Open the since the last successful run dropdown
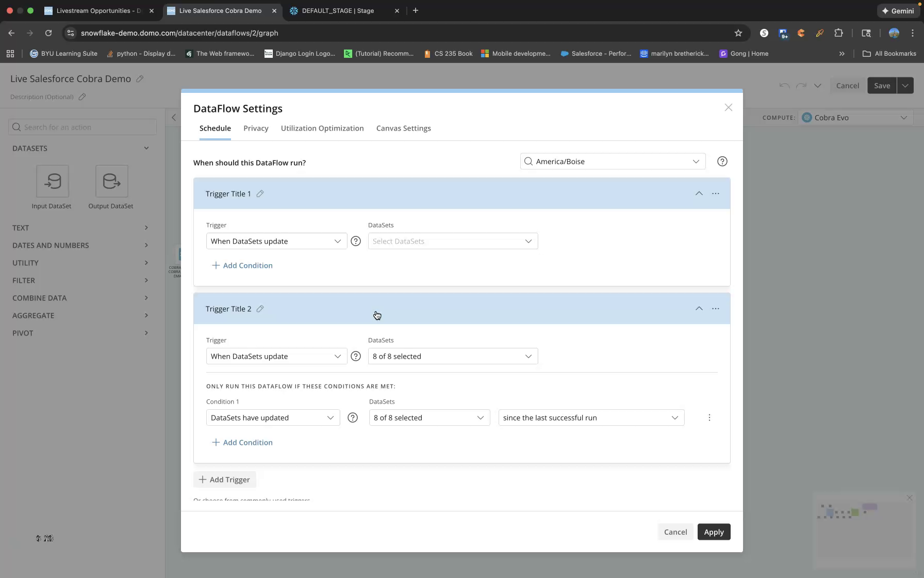 coord(591,418)
